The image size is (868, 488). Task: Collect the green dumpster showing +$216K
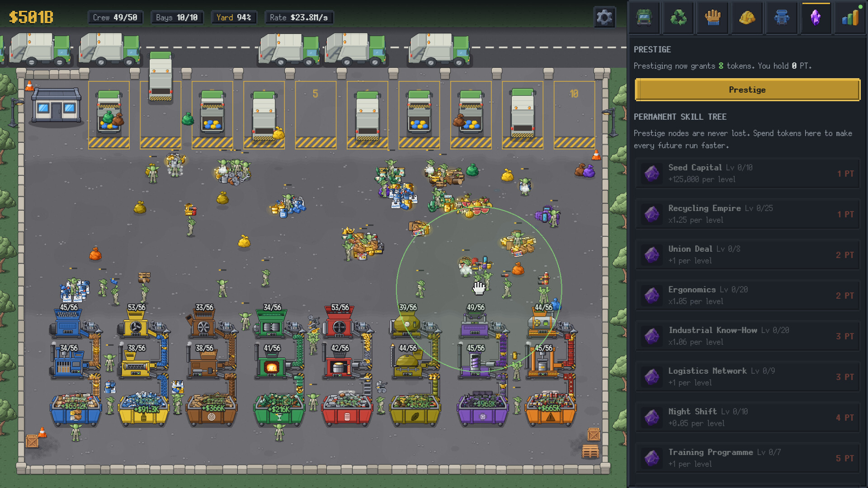[x=279, y=409]
